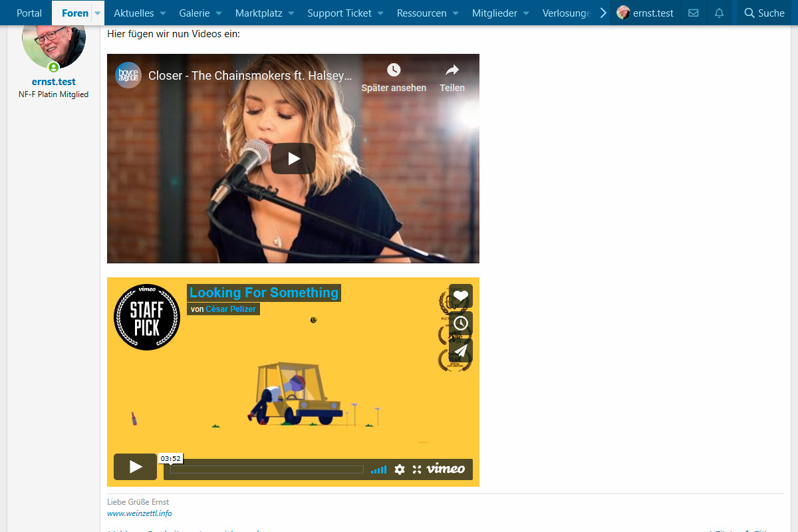Expand the Mitglieder dropdown arrow
Image resolution: width=798 pixels, height=532 pixels.
pyautogui.click(x=525, y=13)
